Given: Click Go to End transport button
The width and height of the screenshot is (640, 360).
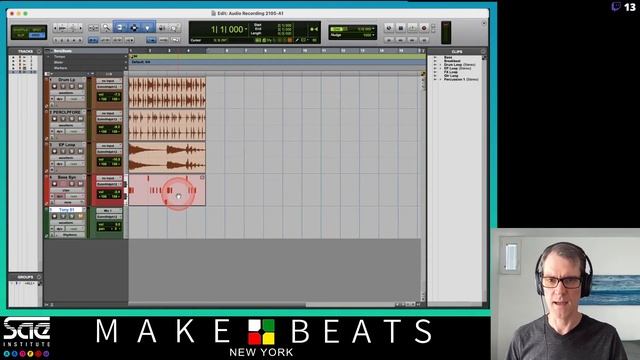Looking at the screenshot, I should (x=424, y=40).
